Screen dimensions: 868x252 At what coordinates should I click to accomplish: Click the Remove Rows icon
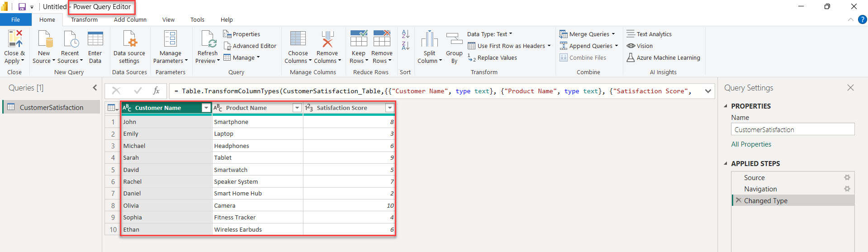(382, 39)
